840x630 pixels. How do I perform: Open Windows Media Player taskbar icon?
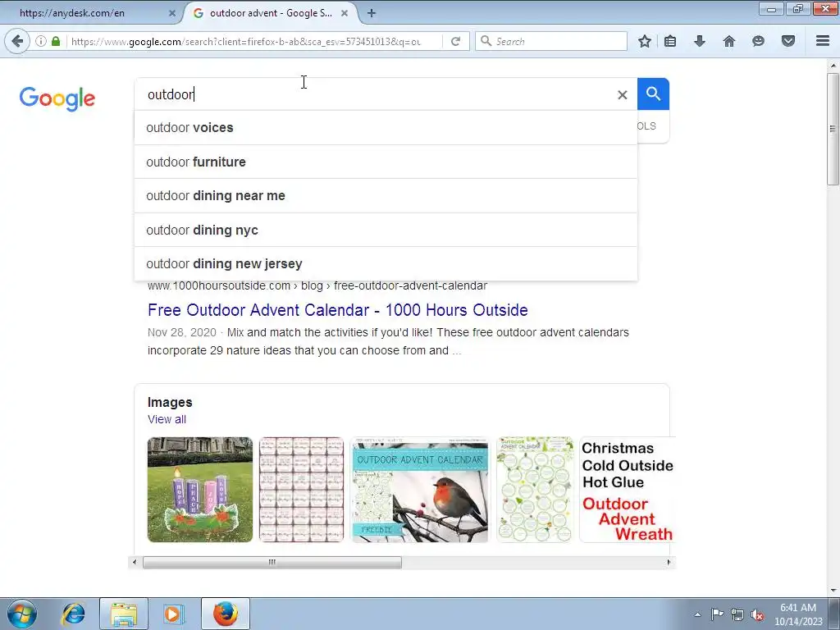[173, 614]
